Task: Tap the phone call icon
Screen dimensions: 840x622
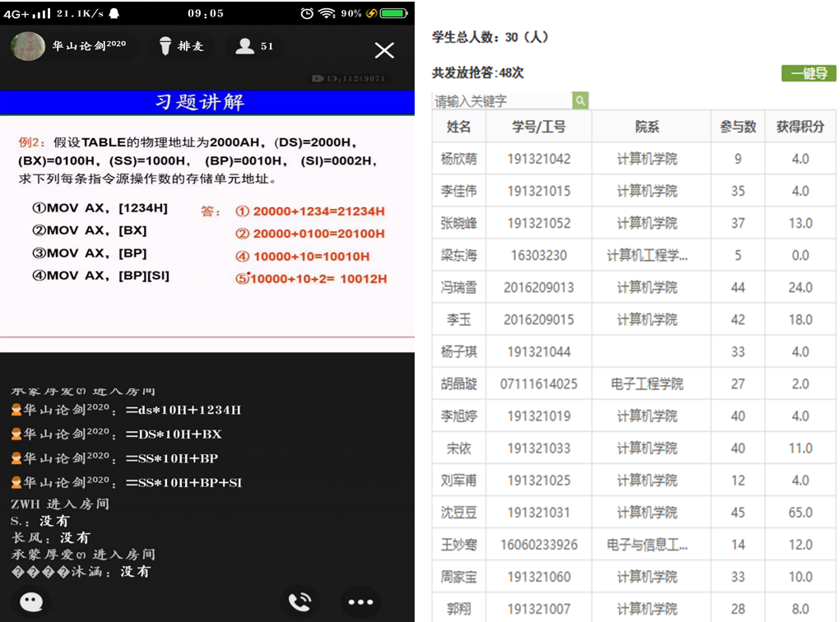Action: (x=300, y=601)
